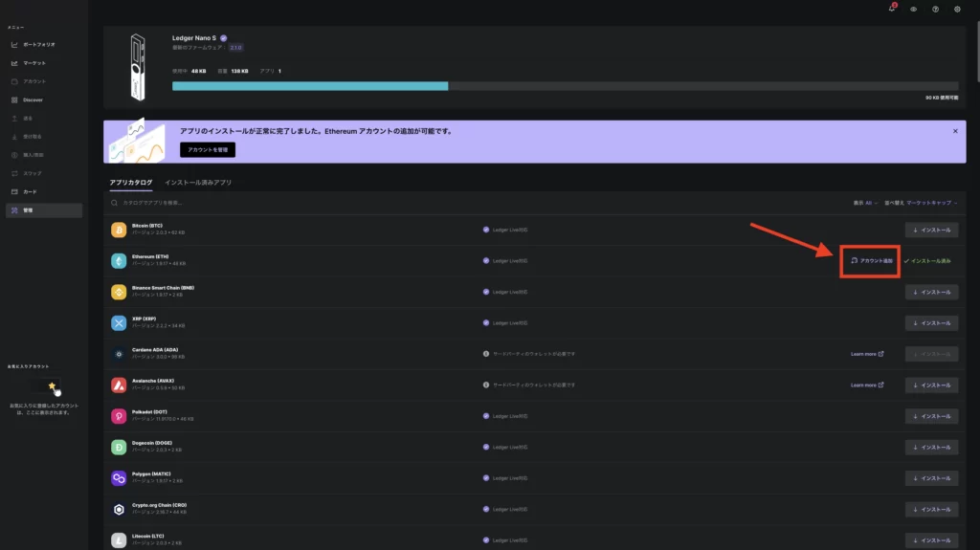Screen dimensions: 980x550
Task: Open the 並べ替え マーケットキャップ sort dropdown
Action: 921,203
